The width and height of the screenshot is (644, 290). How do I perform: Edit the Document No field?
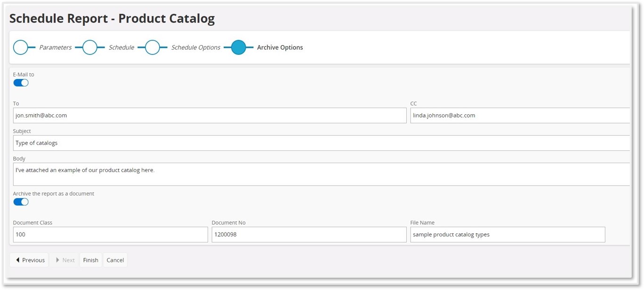pos(309,235)
